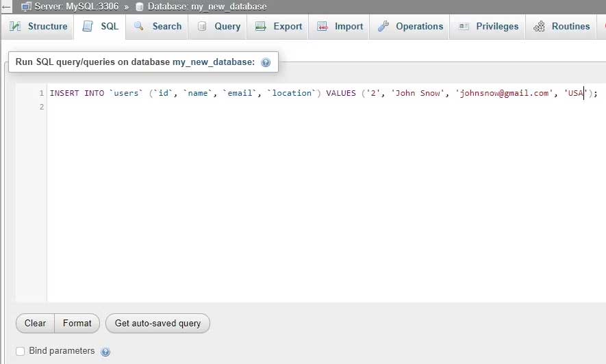Open the Import tab
Image resolution: width=606 pixels, height=364 pixels.
339,26
